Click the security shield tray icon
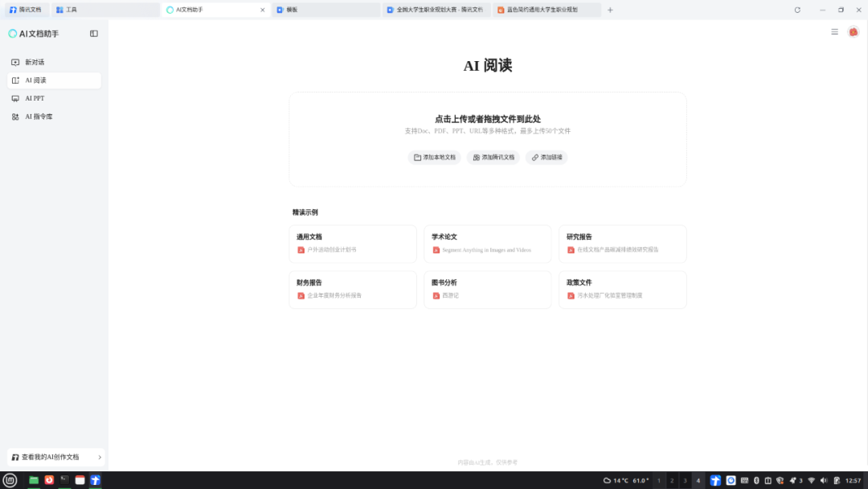Viewport: 868px width, 489px height. (780, 481)
